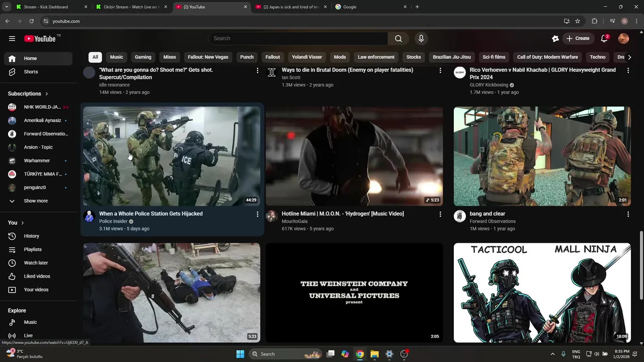The height and width of the screenshot is (362, 644).
Task: Open options for bang and clear video
Action: tap(628, 214)
